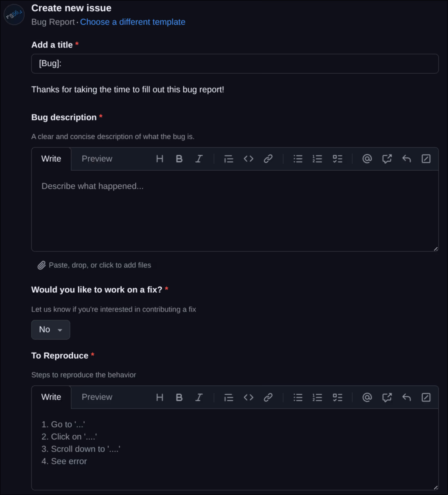Open the fix contribution dropdown set to No
448x495 pixels.
(x=50, y=330)
